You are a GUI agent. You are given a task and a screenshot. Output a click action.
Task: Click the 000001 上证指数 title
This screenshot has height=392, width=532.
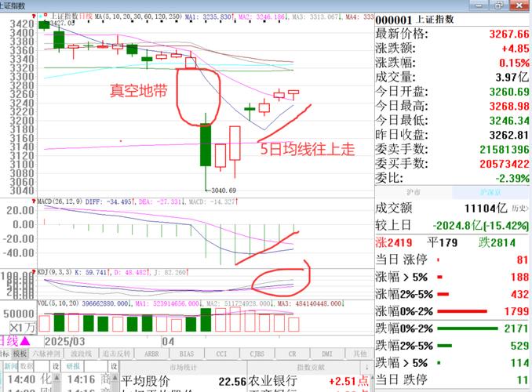[x=414, y=20]
